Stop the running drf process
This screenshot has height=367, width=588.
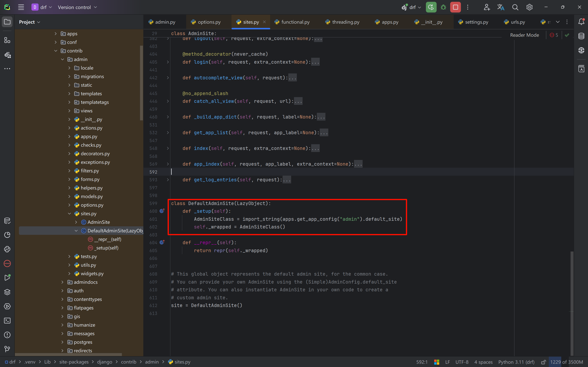pyautogui.click(x=455, y=7)
